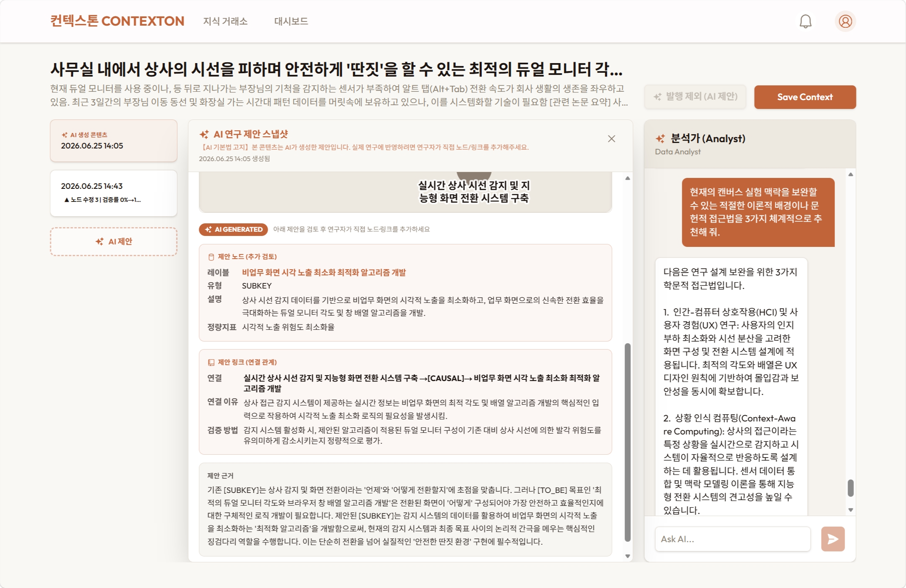
Task: Click the sparkle icon in 발행 제외 button
Action: (x=657, y=97)
